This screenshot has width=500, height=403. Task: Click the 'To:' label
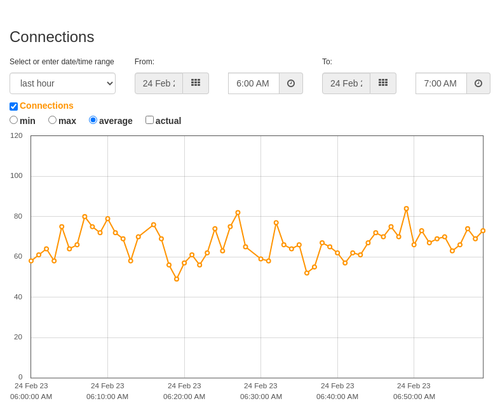click(x=327, y=62)
